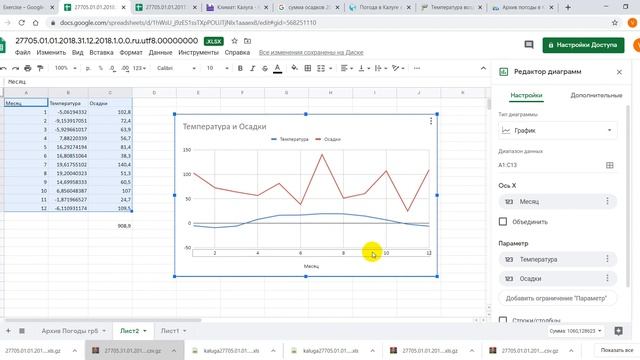Switch to the Дополнительные tab
Image resolution: width=640 pixels, height=360 pixels.
tap(596, 95)
